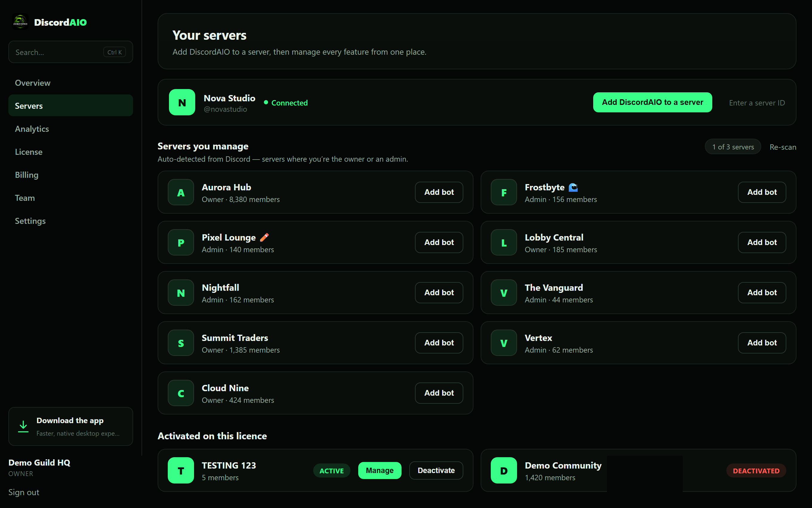Click the DiscordAIO logo icon
Viewport: 812px width, 508px height.
click(20, 22)
